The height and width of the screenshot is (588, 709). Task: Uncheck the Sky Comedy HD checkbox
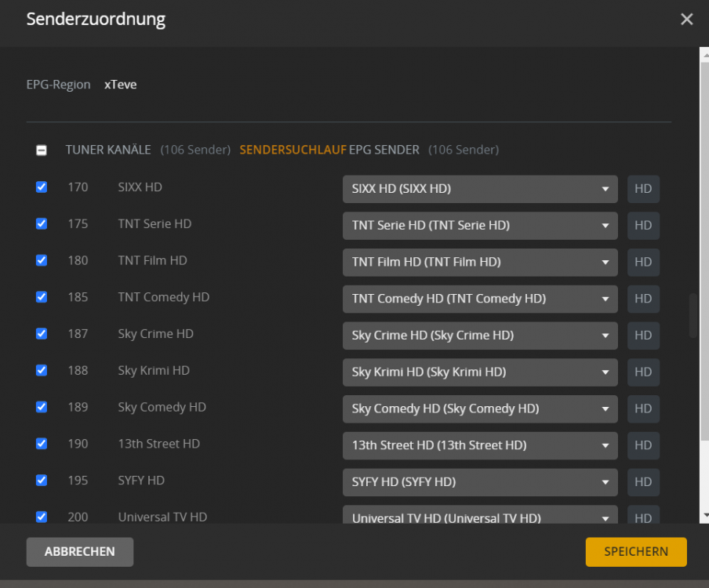point(41,407)
